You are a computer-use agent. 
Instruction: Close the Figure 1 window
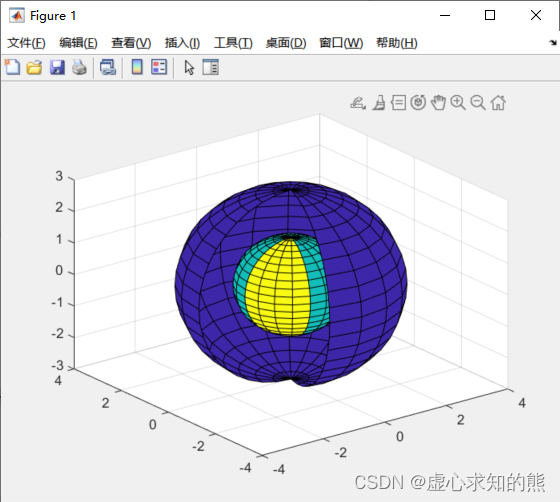[x=536, y=15]
